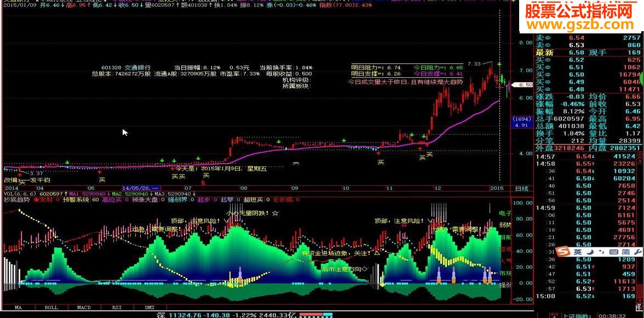Open the soft keyboard icon in IME bar
The image size is (644, 318).
click(x=613, y=252)
